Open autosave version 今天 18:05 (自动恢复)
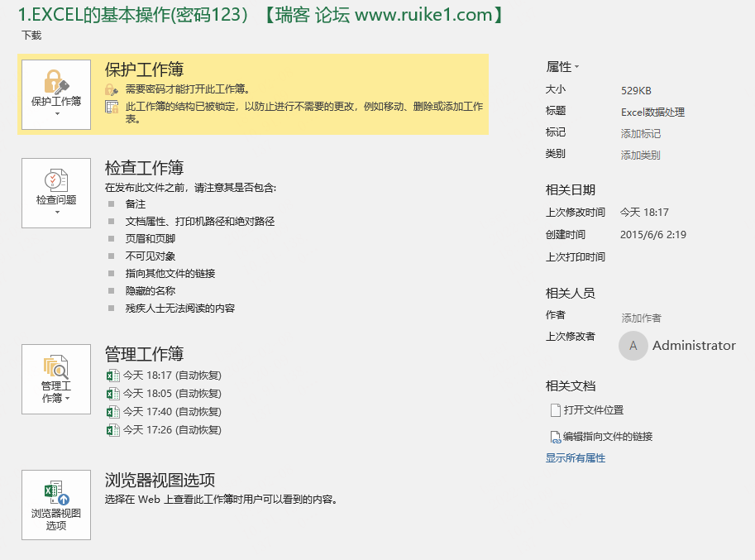755x560 pixels. [164, 394]
